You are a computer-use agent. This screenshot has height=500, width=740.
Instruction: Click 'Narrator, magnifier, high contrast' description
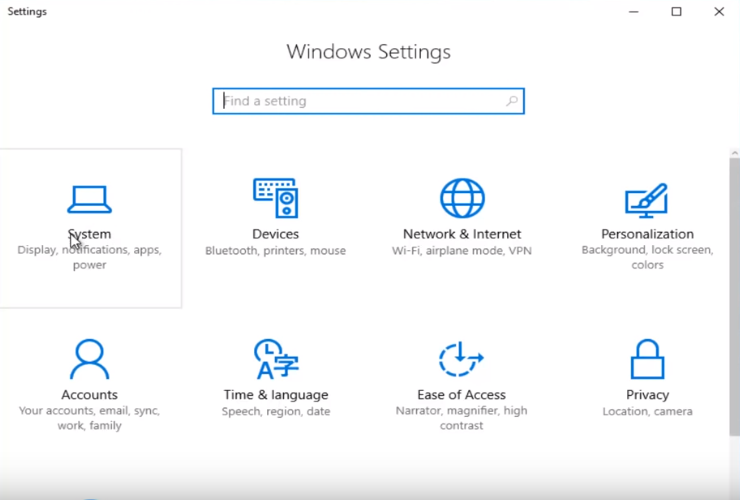tap(461, 418)
